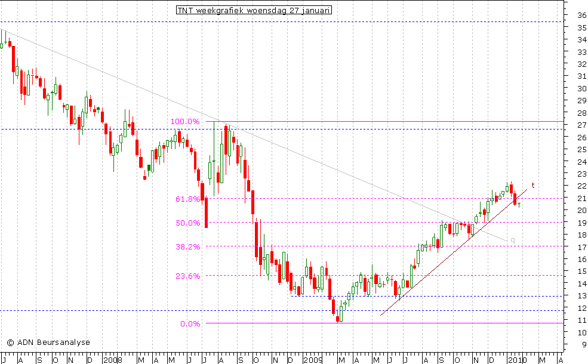Click price label 10 on the price axis

tap(582, 333)
